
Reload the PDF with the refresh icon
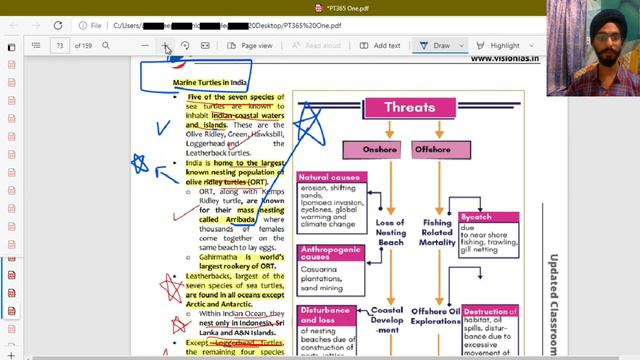click(x=58, y=26)
